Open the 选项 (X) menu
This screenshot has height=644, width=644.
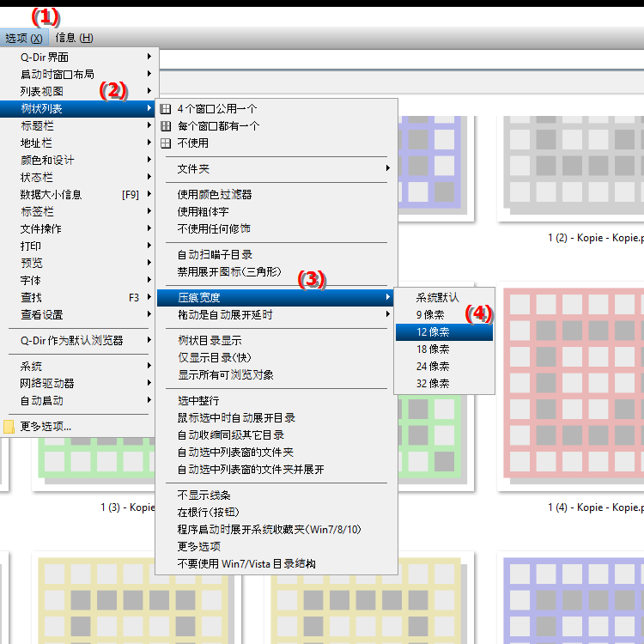24,38
